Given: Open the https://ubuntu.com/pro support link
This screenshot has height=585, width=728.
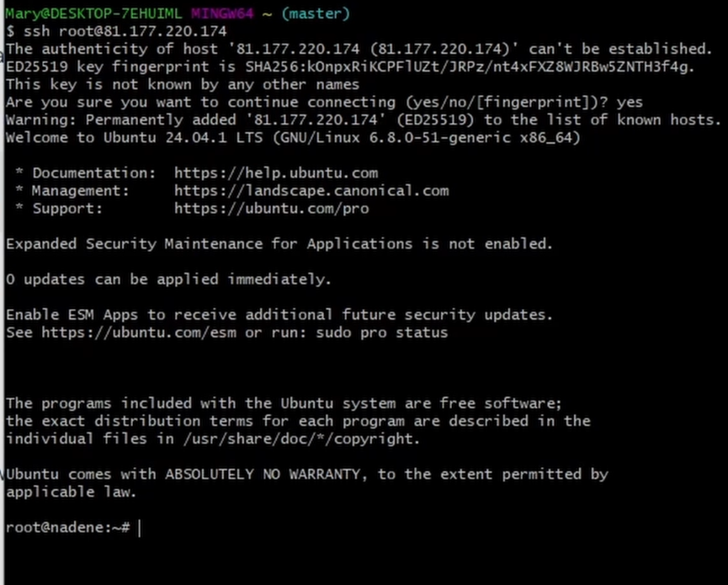Looking at the screenshot, I should 271,208.
